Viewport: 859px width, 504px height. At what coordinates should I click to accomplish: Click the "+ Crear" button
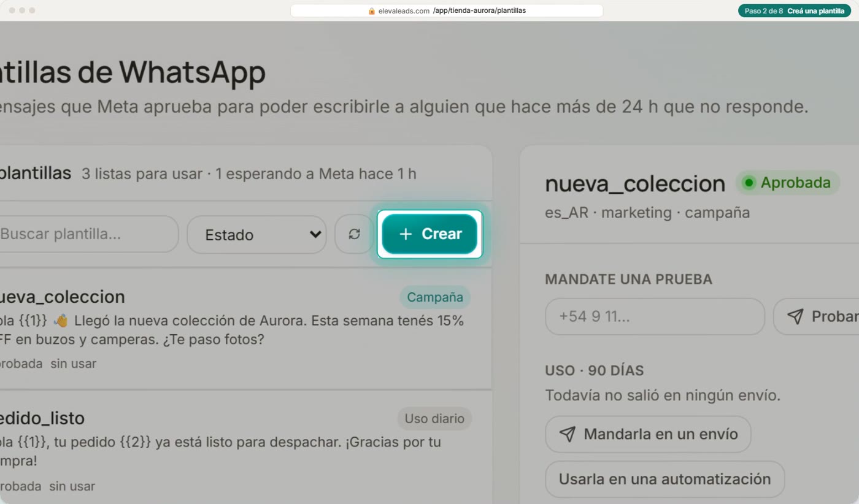tap(429, 234)
